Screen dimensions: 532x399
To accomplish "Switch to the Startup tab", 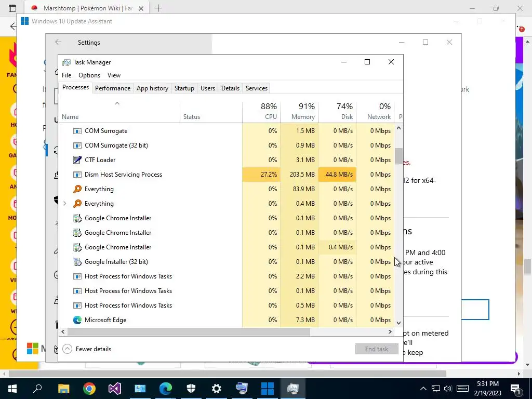I will [x=184, y=88].
